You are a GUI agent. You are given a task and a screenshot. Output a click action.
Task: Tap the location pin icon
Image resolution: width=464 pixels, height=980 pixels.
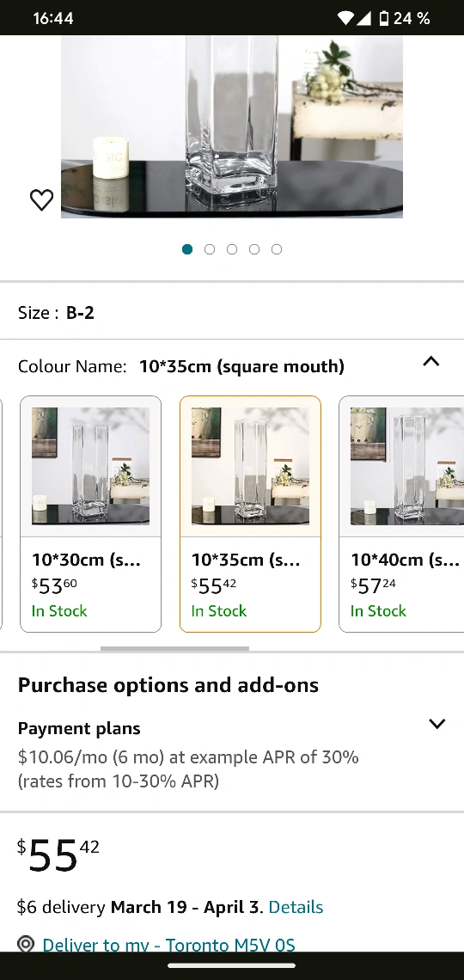click(x=26, y=944)
